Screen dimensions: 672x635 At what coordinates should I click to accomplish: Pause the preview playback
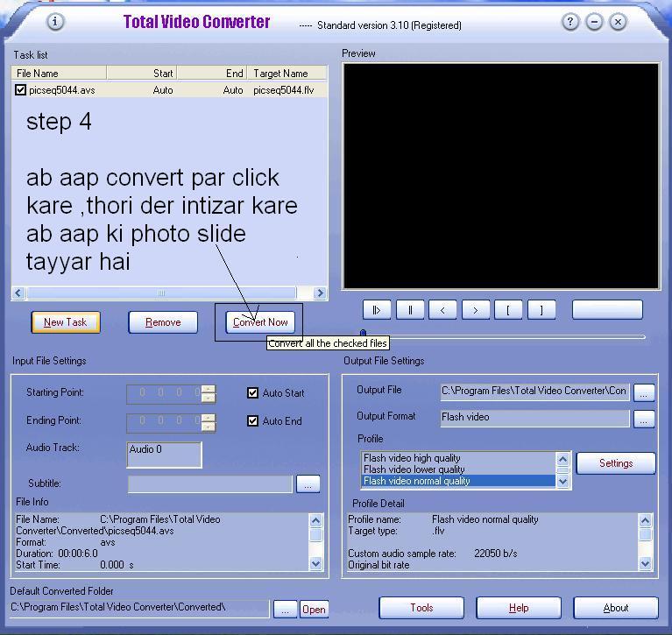pos(410,310)
